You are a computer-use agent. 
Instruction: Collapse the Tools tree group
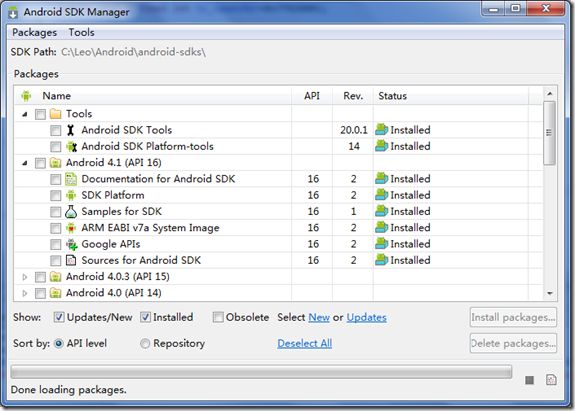(25, 114)
